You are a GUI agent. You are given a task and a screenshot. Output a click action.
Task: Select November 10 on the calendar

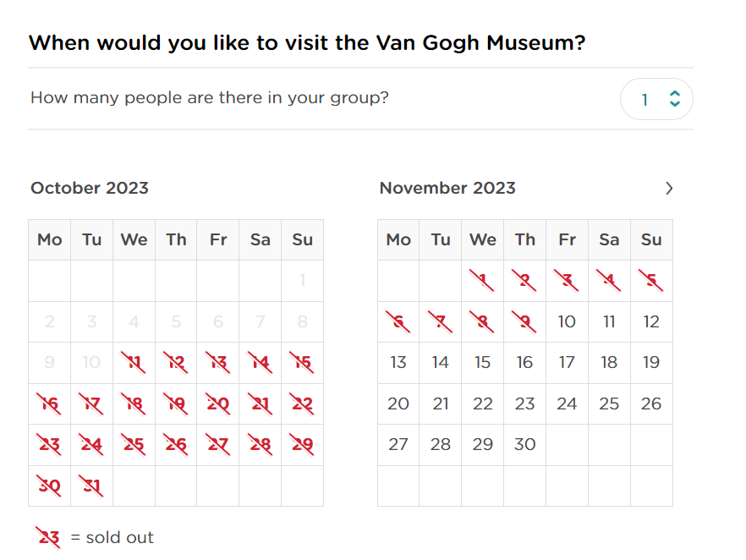coord(567,321)
